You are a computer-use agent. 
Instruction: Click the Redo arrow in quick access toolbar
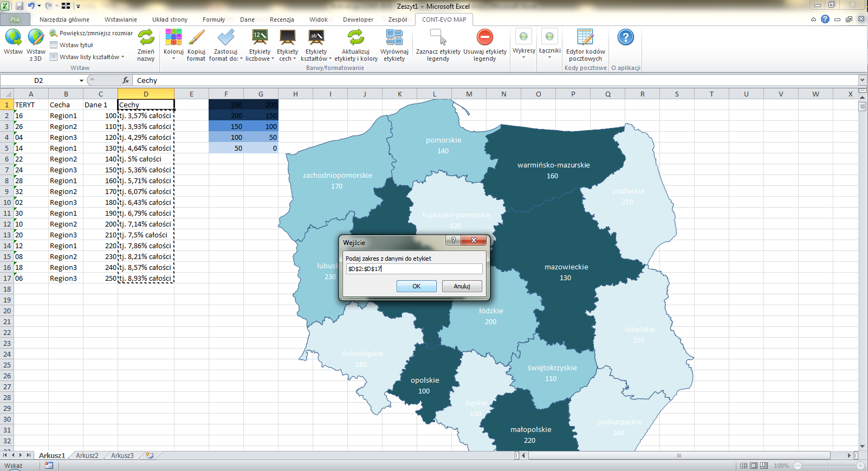pos(48,6)
